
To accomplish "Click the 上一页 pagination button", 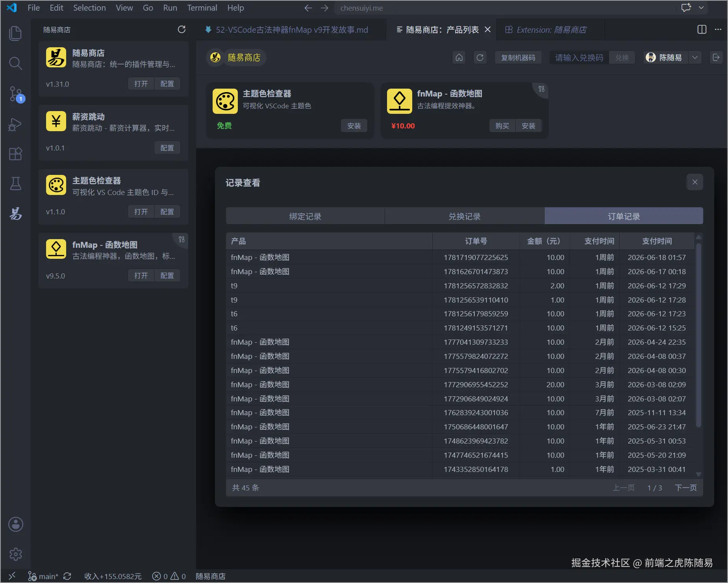I will (x=623, y=488).
